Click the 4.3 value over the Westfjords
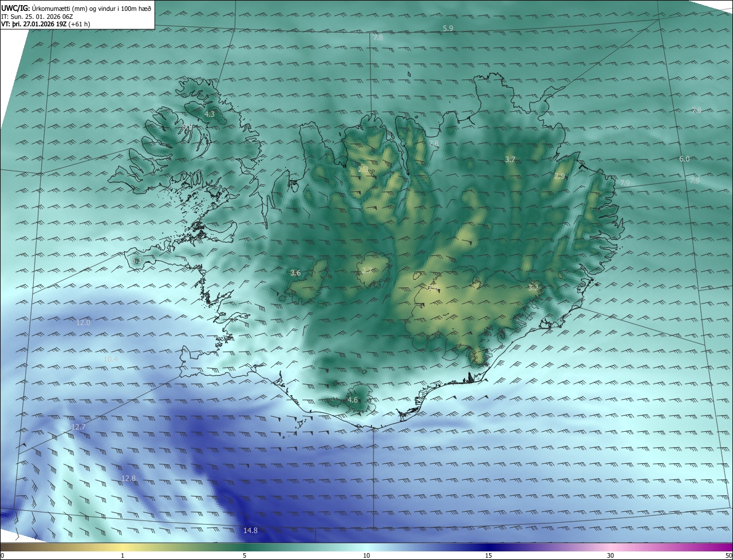Image resolution: width=733 pixels, height=560 pixels. (210, 115)
